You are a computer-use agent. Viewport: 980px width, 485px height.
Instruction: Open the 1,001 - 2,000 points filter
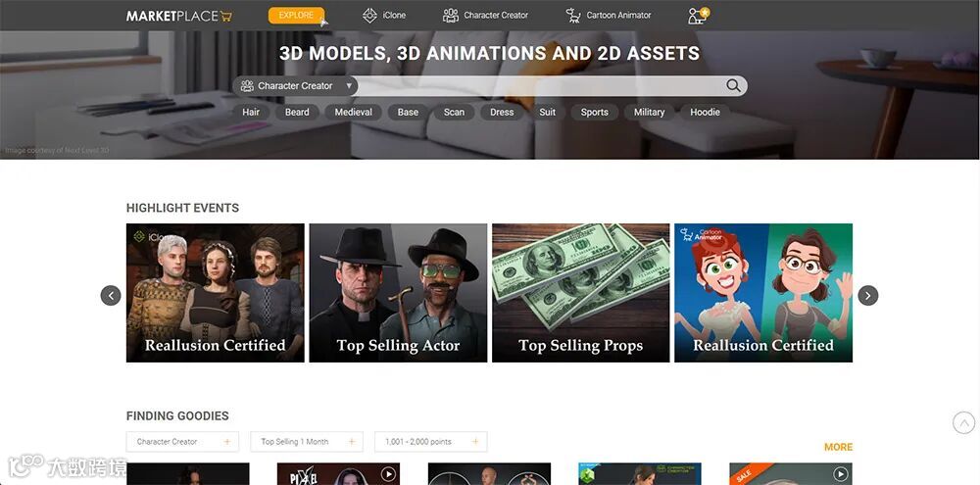pos(431,441)
